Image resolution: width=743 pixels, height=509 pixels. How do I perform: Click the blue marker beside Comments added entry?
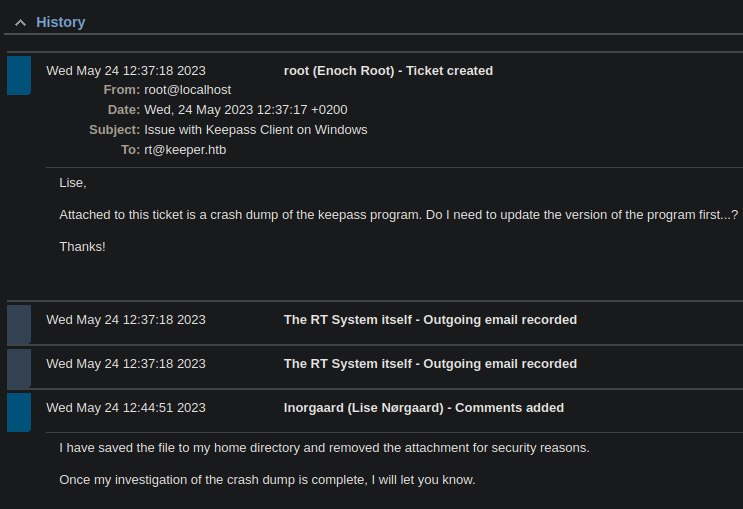[19, 412]
